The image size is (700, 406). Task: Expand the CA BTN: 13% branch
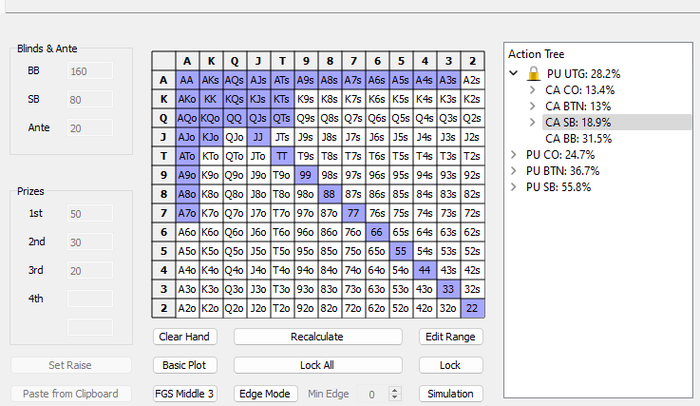[x=532, y=106]
